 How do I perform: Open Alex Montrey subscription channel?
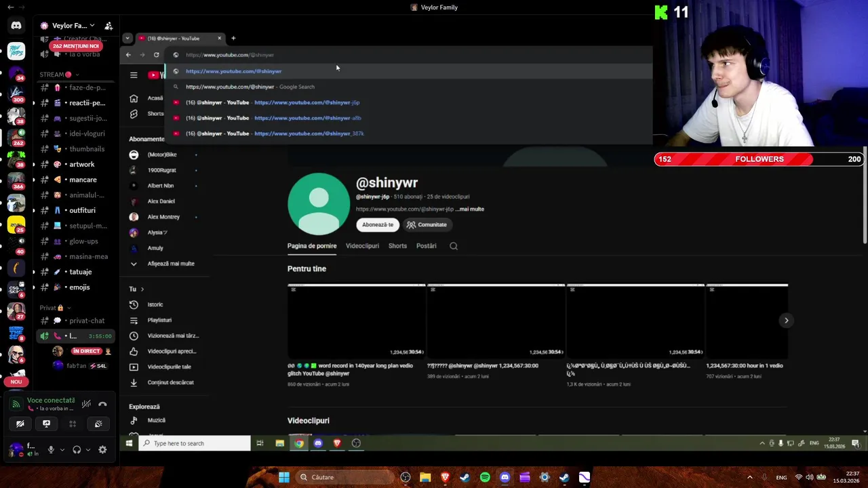[x=163, y=217]
